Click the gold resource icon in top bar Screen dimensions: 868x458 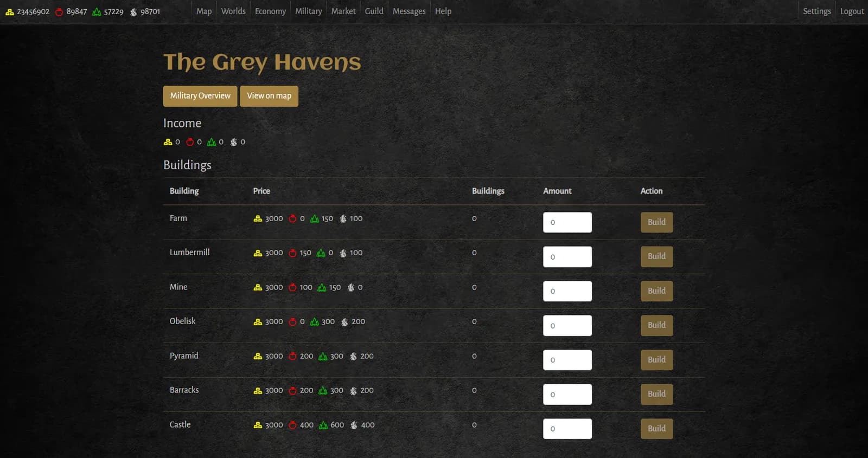click(10, 11)
